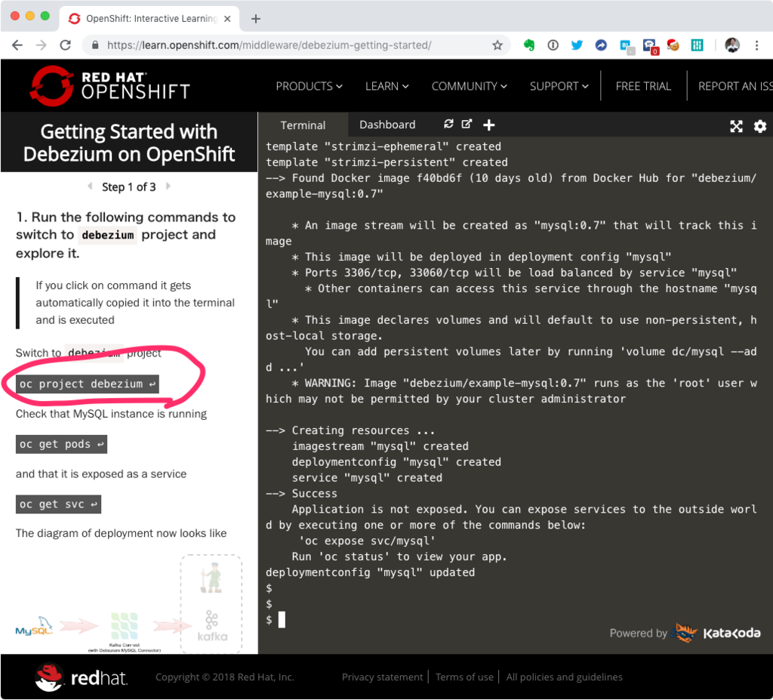
Task: Click the 'Getting Started with Debezium on OpenShift' title
Action: coord(128,143)
